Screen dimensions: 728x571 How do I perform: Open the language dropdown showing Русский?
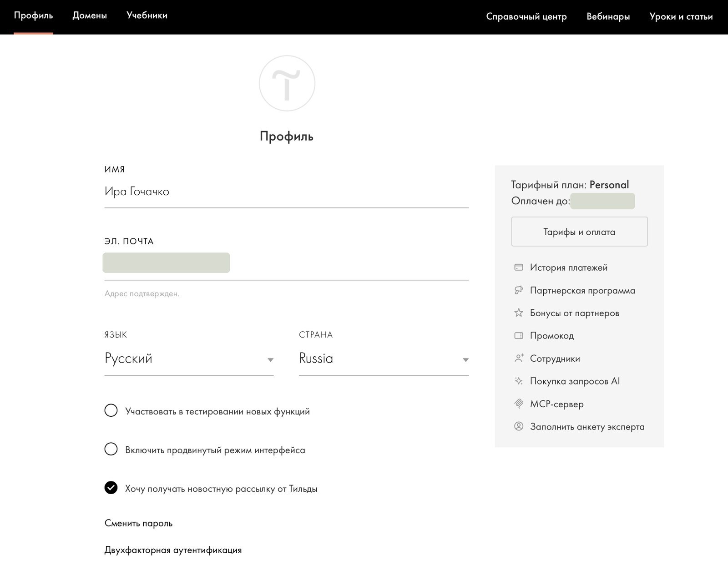pos(189,359)
